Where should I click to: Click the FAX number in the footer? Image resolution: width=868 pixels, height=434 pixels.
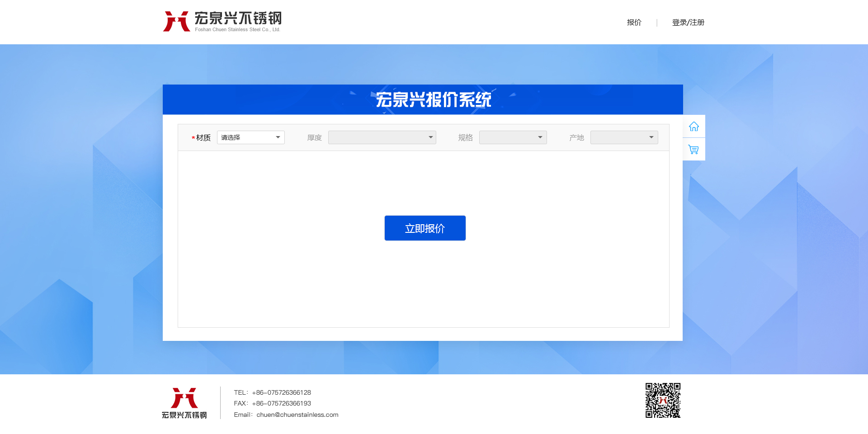(x=281, y=403)
